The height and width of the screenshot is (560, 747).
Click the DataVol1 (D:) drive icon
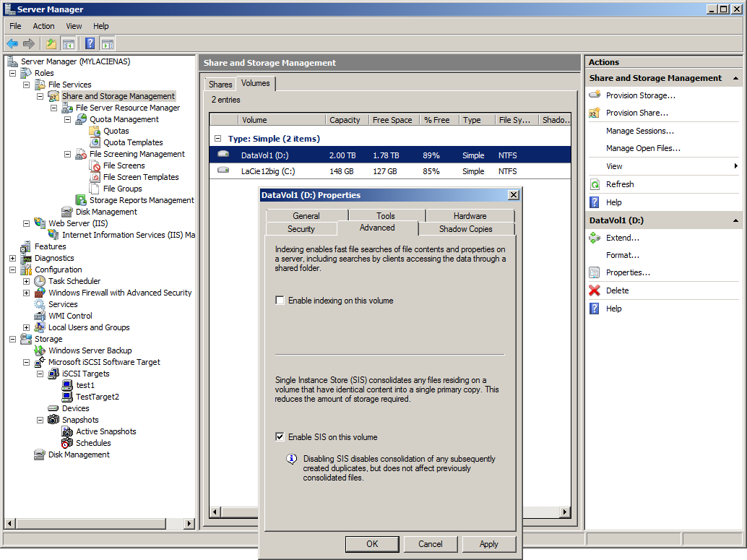[223, 154]
